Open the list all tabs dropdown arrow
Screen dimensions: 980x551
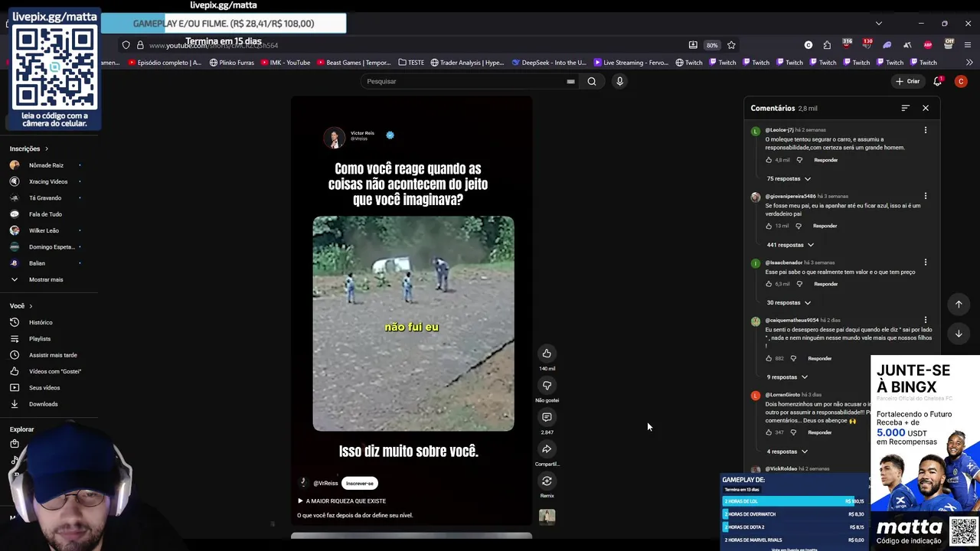coord(878,23)
